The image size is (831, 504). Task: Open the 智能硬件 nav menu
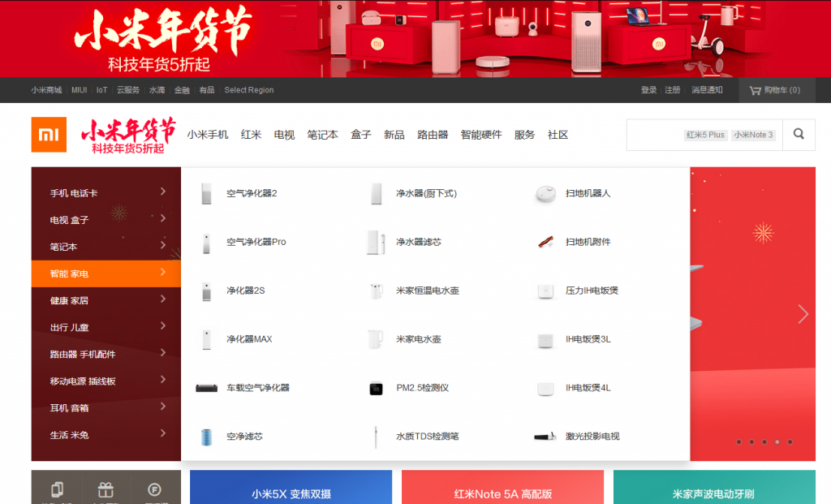tap(481, 136)
